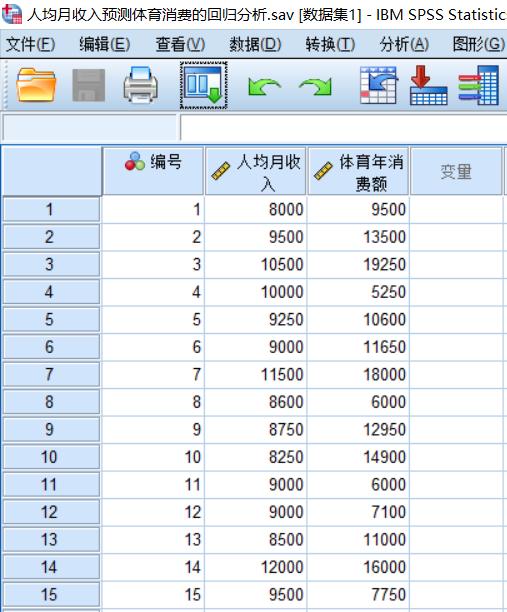This screenshot has width=507, height=612.
Task: Click the SPSS application icon in title bar
Action: tap(12, 14)
